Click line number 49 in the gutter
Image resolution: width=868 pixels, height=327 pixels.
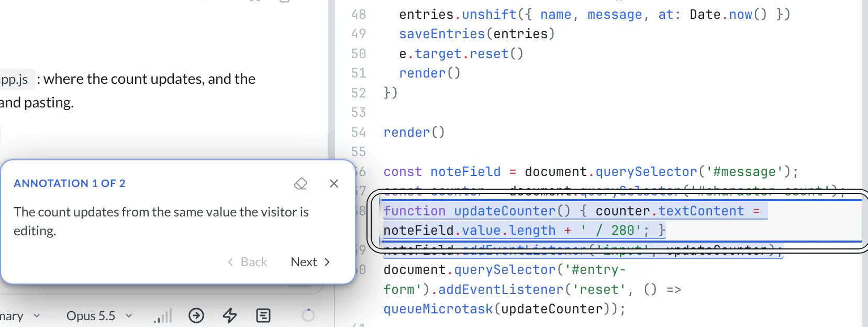359,34
